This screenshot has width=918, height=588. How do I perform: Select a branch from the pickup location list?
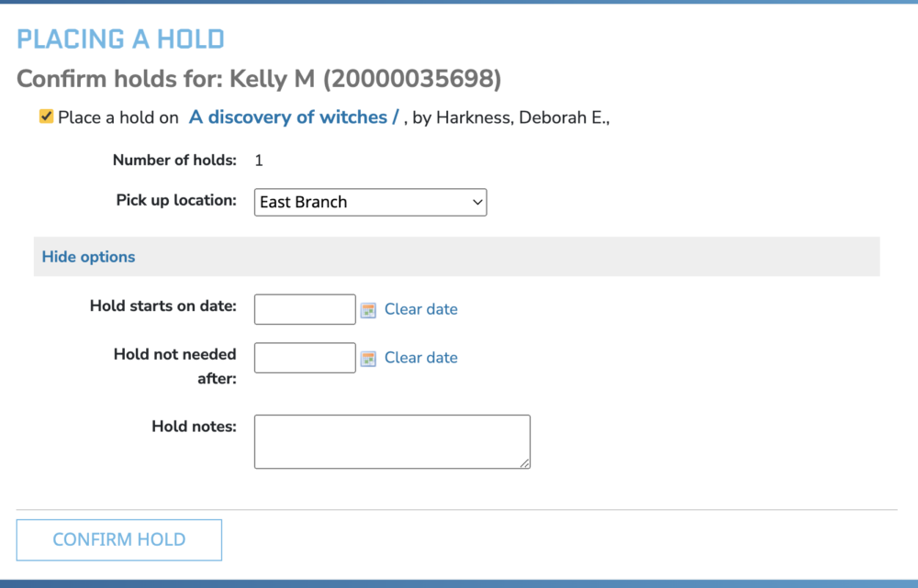pos(370,202)
